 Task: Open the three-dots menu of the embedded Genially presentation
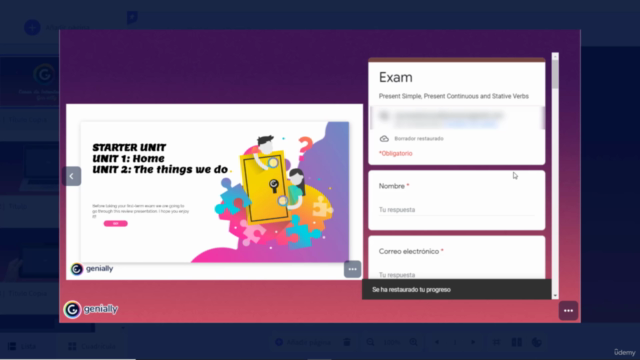(x=352, y=269)
